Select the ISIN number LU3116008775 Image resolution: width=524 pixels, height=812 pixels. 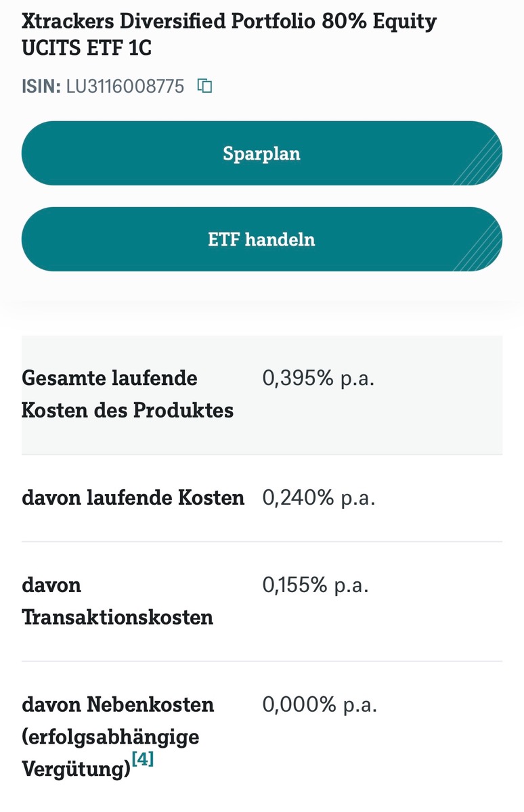tap(125, 87)
